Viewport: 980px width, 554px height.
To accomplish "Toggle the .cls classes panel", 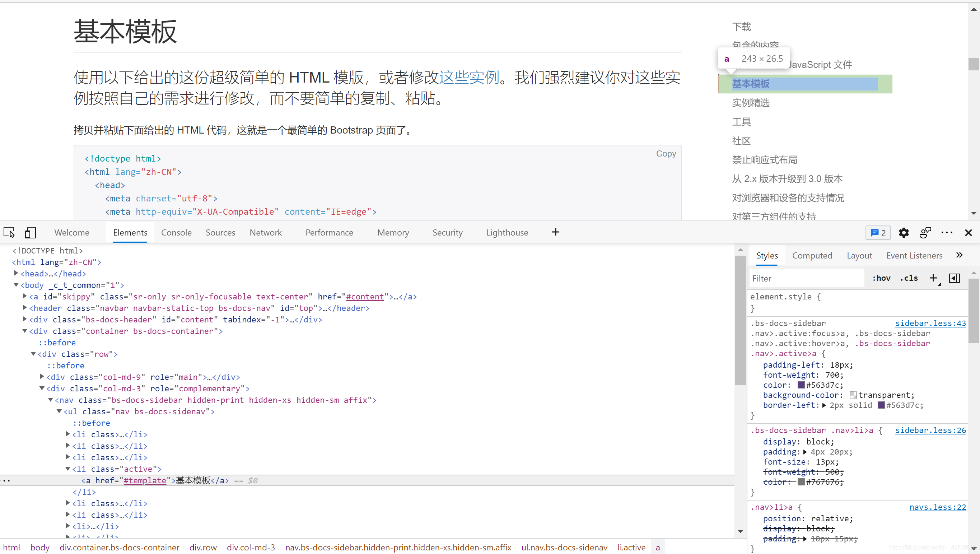I will point(909,278).
